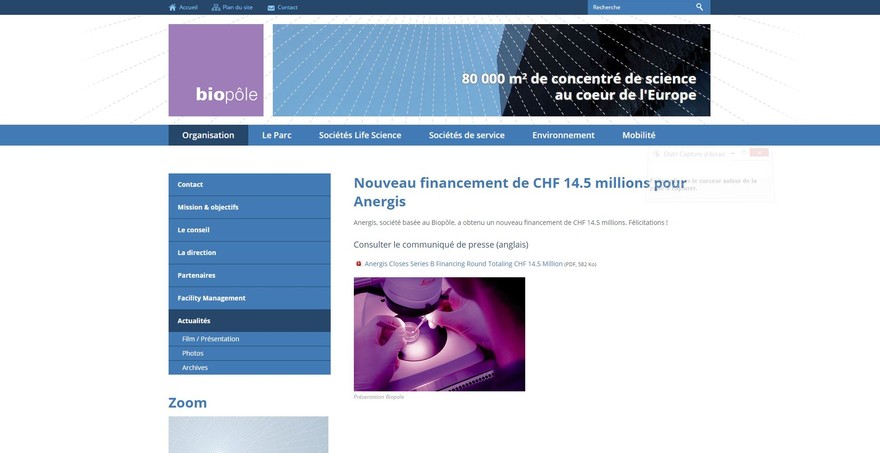Click the Zoom section preview image
Screen dimensions: 880x453
coord(249,434)
